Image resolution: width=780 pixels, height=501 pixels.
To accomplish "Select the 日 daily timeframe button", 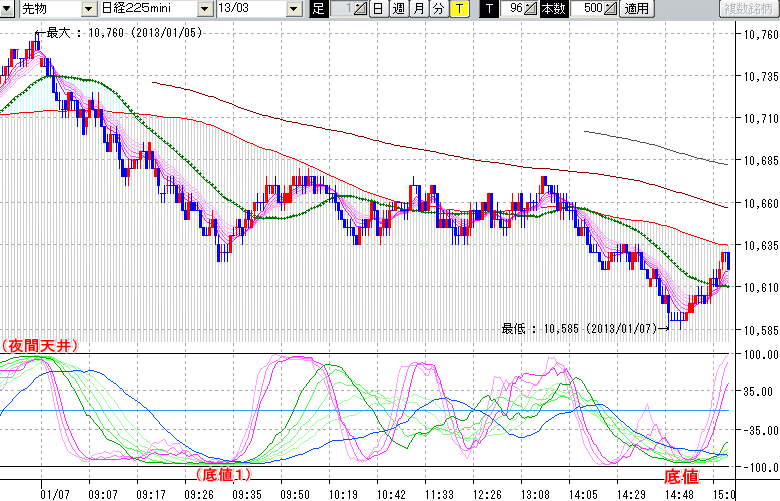I will point(377,9).
